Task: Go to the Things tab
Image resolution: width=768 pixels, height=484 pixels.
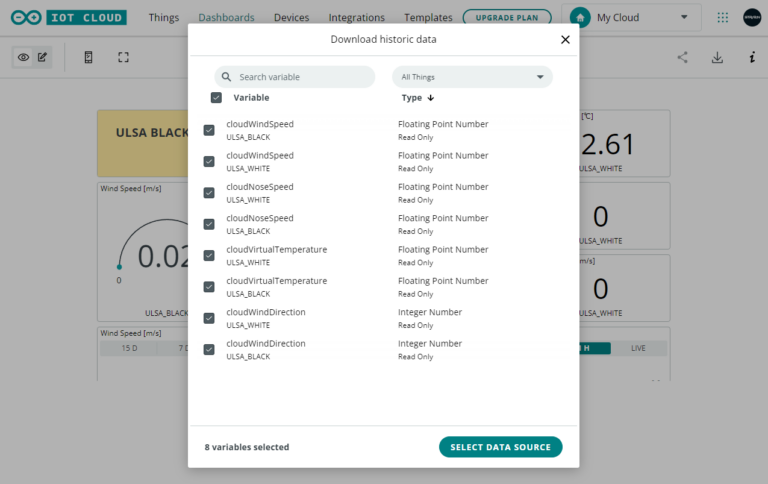Action: 164,17
